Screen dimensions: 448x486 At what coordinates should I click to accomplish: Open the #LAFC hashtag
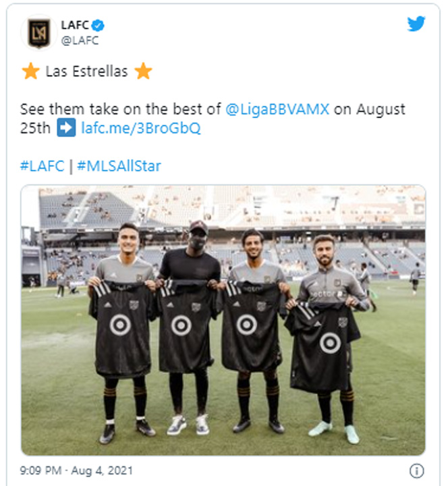(43, 166)
